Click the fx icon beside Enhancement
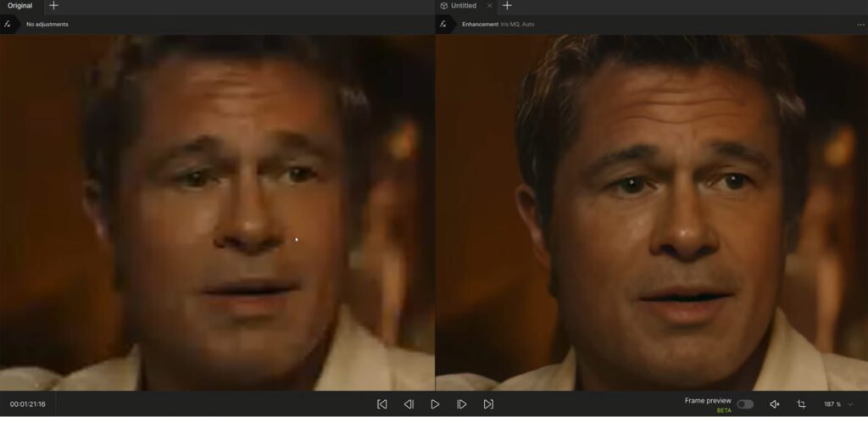The image size is (868, 423). coord(443,24)
